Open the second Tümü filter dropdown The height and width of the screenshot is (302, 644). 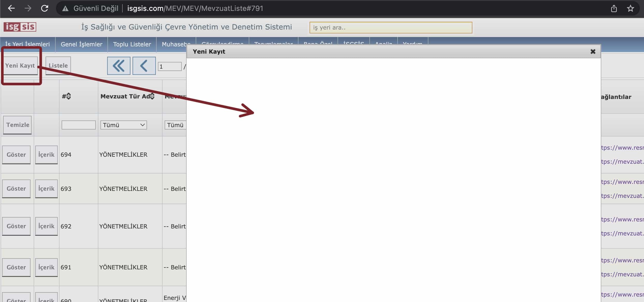[175, 125]
